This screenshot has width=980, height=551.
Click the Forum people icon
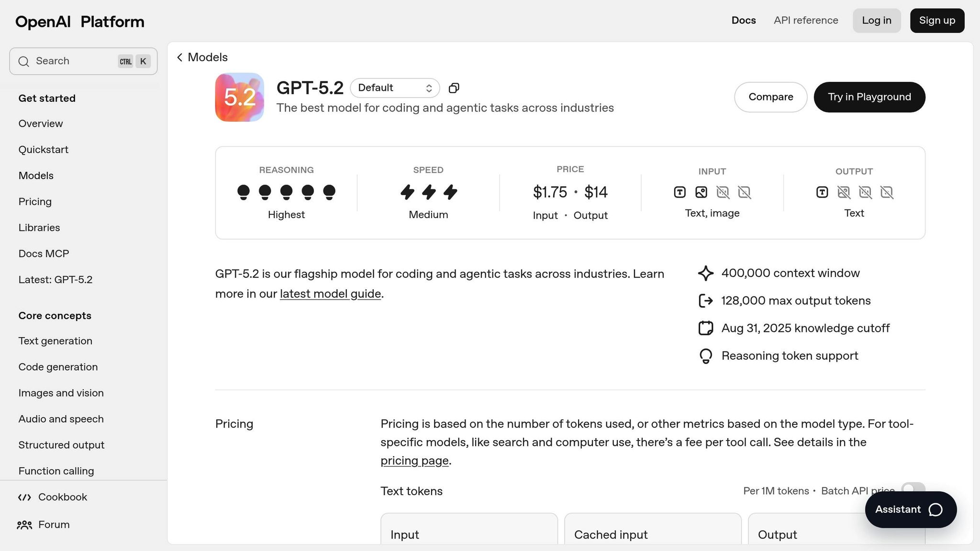[24, 525]
